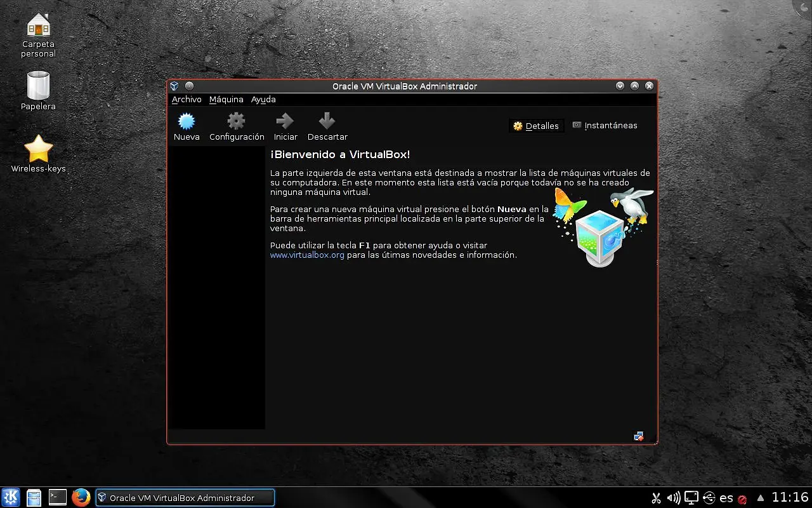Screen dimensions: 812x508
Task: Open the Klipper clipboard scissors icon
Action: click(657, 498)
